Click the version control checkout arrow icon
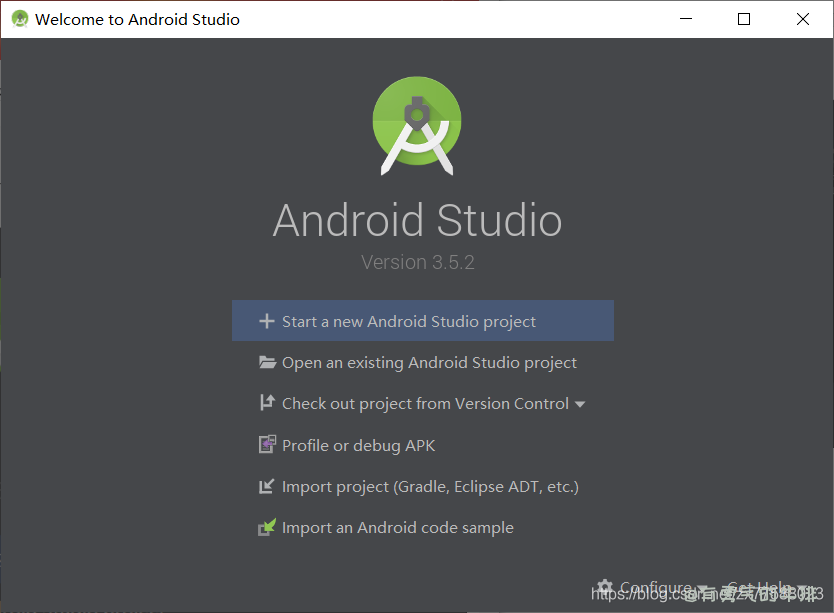Screen dimensions: 834x613 pyautogui.click(x=267, y=403)
